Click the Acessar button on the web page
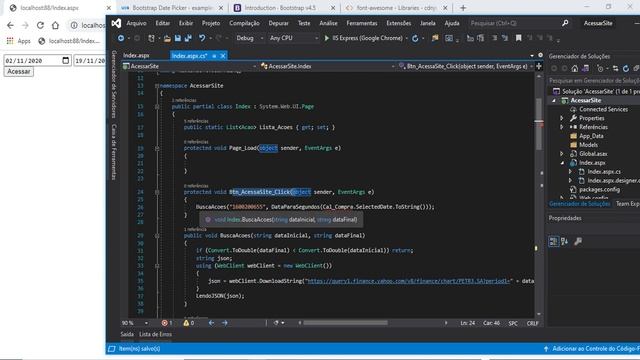Viewport: 640px width, 360px height. coord(19,71)
